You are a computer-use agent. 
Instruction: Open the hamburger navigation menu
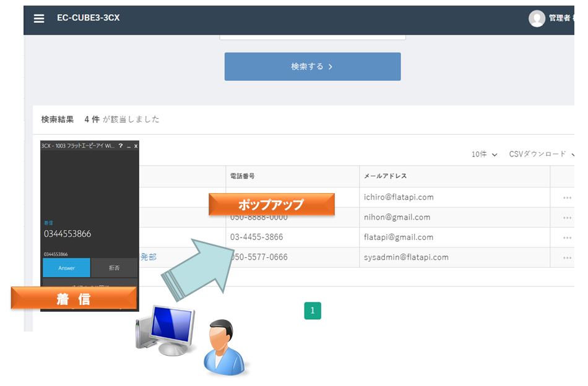point(38,18)
